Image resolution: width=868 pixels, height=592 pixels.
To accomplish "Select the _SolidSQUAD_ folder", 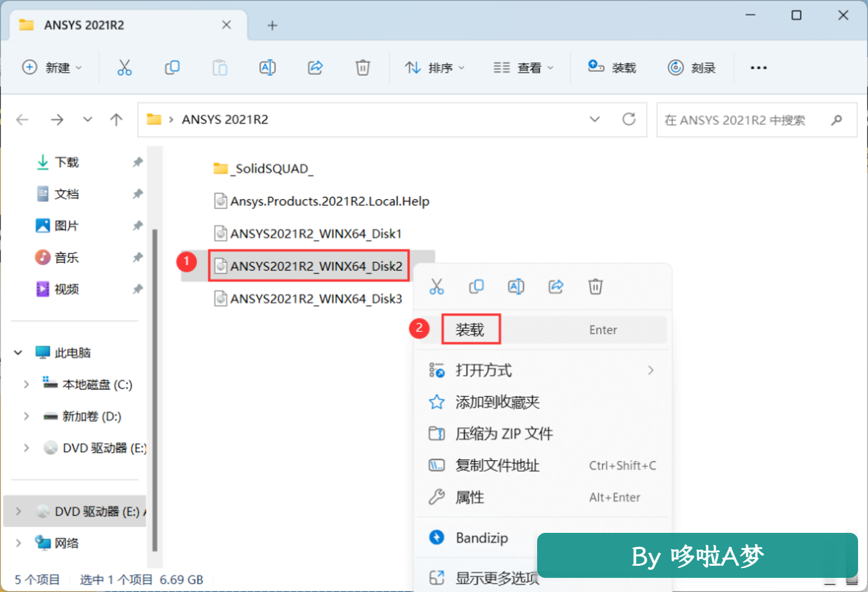I will 264,169.
